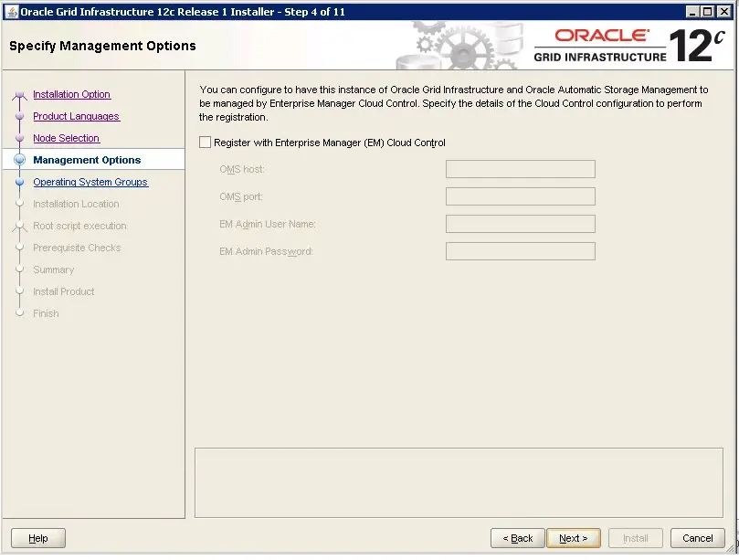Click the EM Admin Password label
This screenshot has width=739, height=560.
tap(267, 251)
